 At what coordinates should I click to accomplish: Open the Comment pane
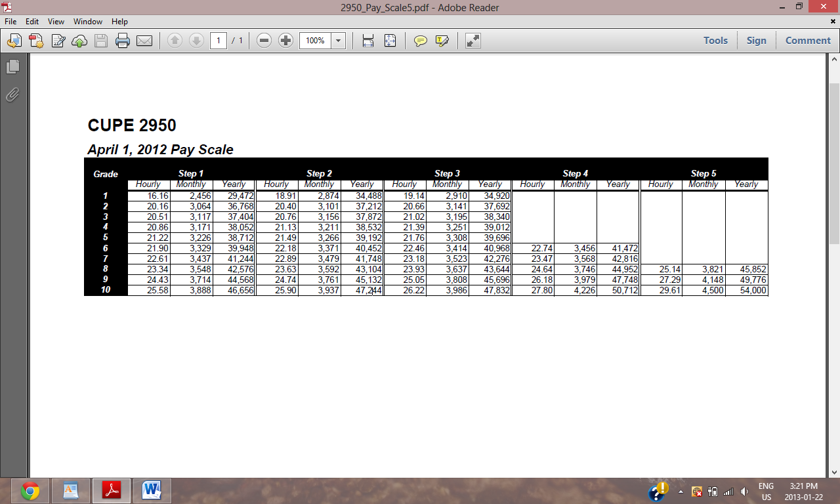pyautogui.click(x=808, y=41)
